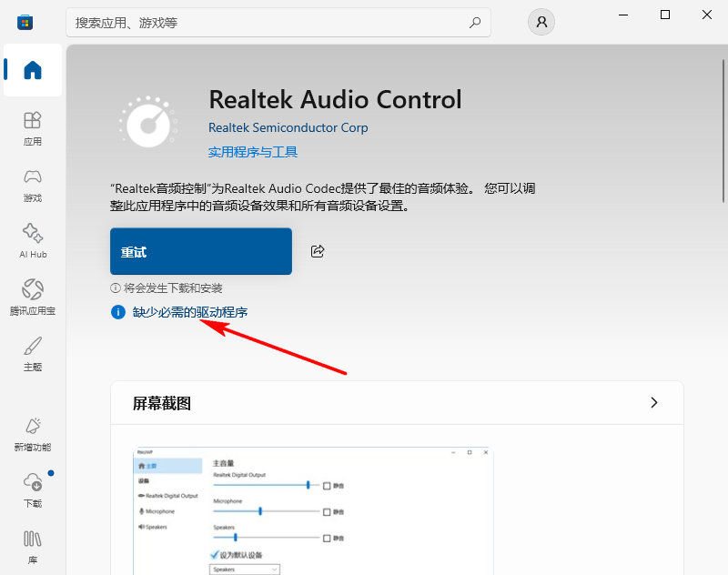The width and height of the screenshot is (728, 575).
Task: Click the Realtek Audio Control app logo
Action: tap(148, 122)
